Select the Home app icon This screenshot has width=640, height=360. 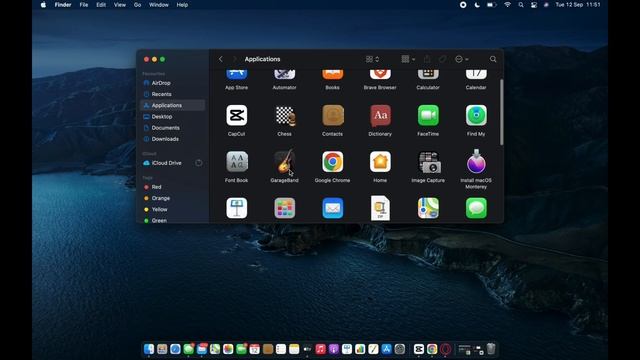380,162
